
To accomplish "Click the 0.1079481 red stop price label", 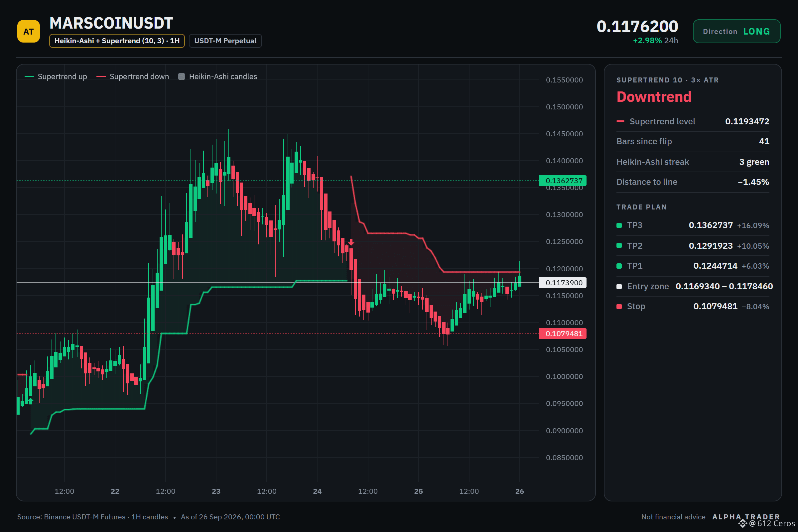I will [x=563, y=333].
